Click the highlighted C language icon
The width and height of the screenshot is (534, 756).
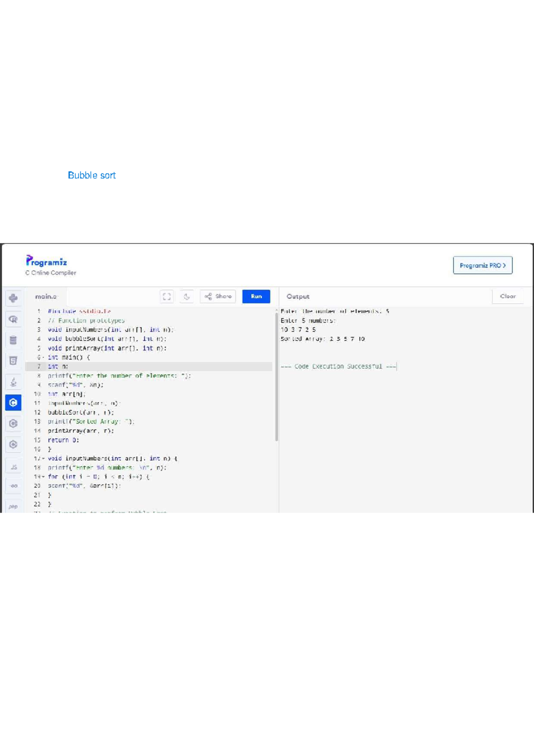pyautogui.click(x=13, y=402)
